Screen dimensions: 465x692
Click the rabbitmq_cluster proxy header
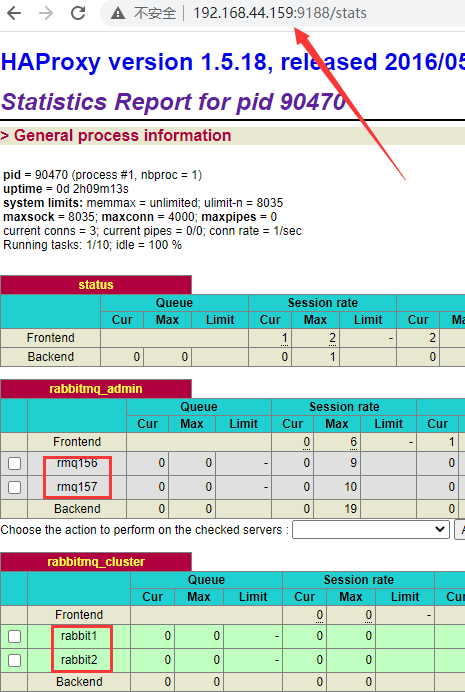pyautogui.click(x=96, y=562)
